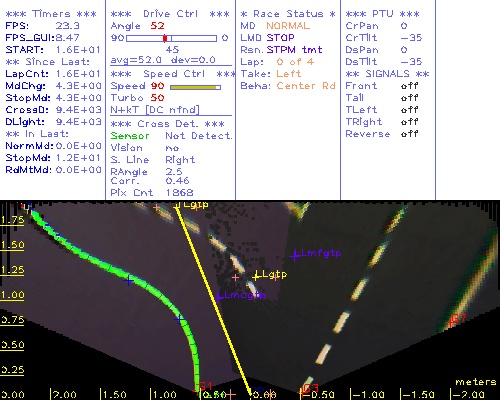500x400 pixels.
Task: Click the Sensor label in Cross Det.
Action: coord(130,136)
